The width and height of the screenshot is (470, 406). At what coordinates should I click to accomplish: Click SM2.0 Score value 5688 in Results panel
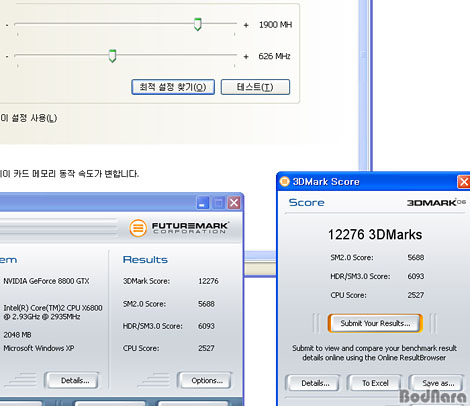(x=206, y=304)
